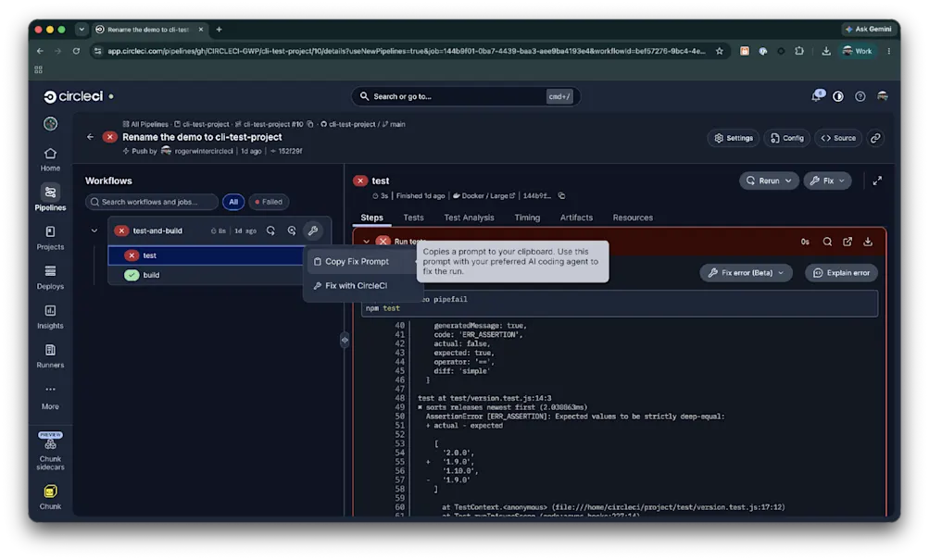Toggle the dark/light theme icon
Screen dimensions: 929x560
tap(837, 96)
